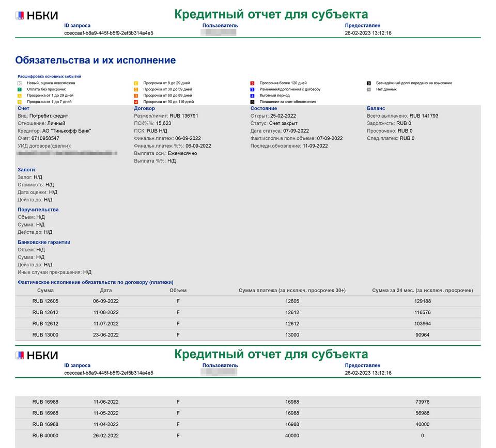Viewport: 496px width, 448px height.
Task: Click 'Обязательства и их исполнение' heading
Action: pyautogui.click(x=96, y=60)
